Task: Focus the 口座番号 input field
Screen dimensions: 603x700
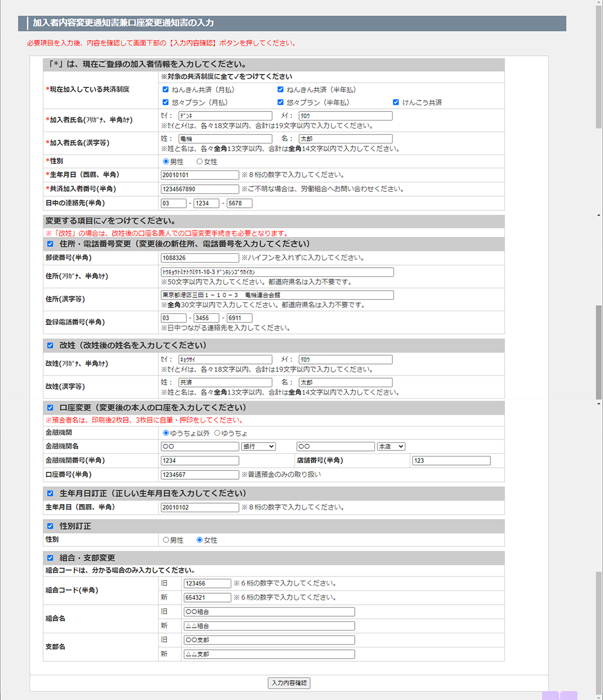Action: point(199,475)
